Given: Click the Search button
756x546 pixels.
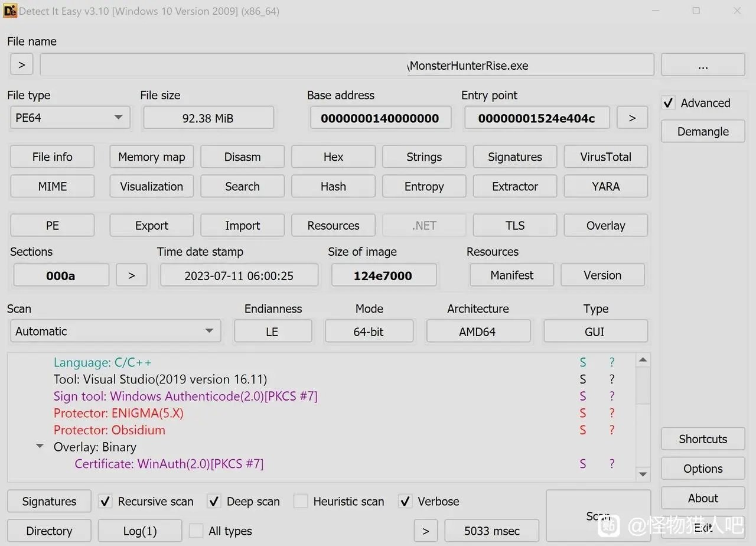Looking at the screenshot, I should (243, 186).
